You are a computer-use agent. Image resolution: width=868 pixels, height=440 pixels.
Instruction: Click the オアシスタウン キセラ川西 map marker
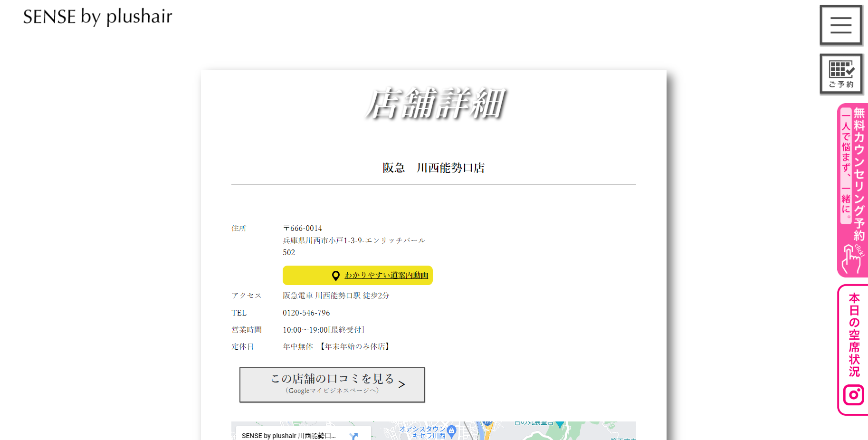tap(452, 431)
